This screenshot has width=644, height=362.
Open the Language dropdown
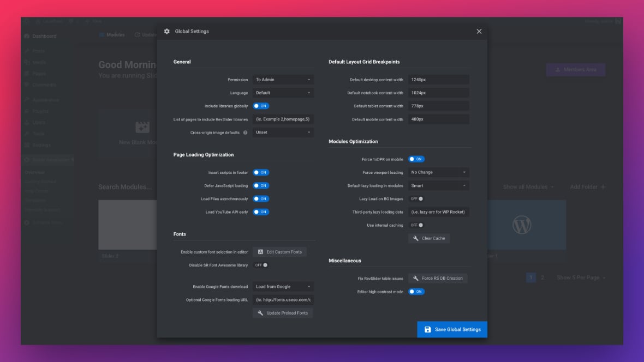[283, 93]
